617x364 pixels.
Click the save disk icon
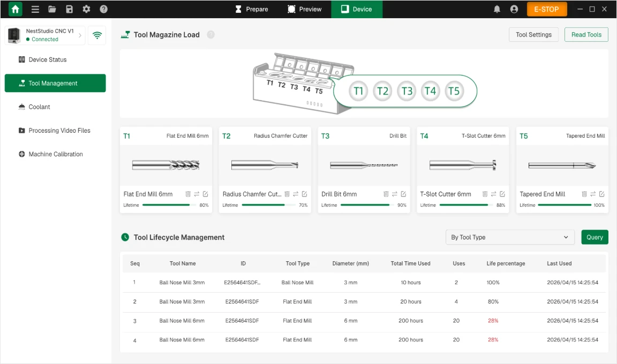(x=69, y=9)
